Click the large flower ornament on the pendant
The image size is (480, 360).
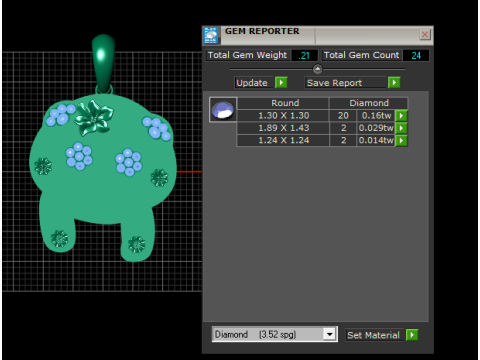94,117
